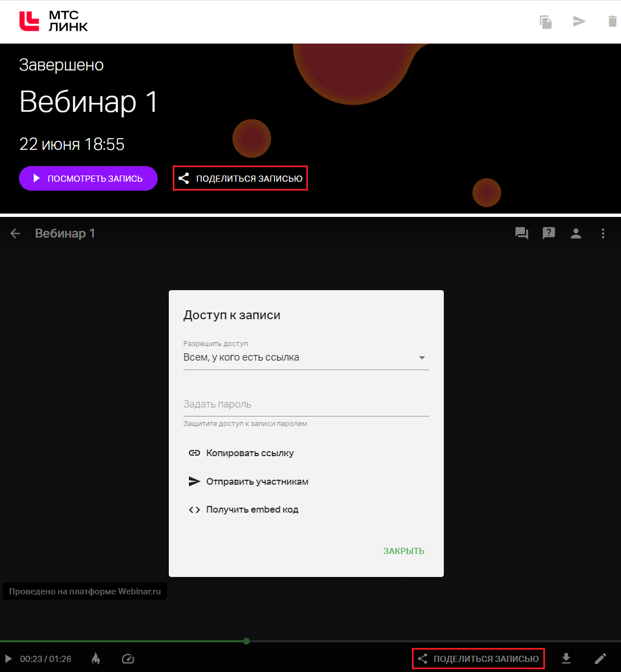
Task: Click top ПОДЕЛИТЬСЯ ЗАПИСЬЮ button near the webinar date
Action: [x=240, y=178]
